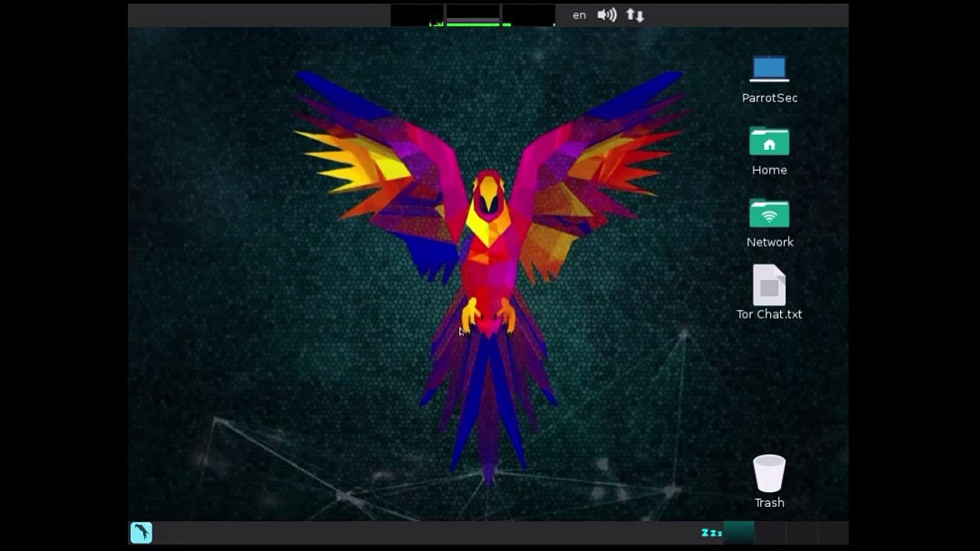The height and width of the screenshot is (551, 980).
Task: Select the highlighted active workspace in switcher
Action: coord(740,533)
